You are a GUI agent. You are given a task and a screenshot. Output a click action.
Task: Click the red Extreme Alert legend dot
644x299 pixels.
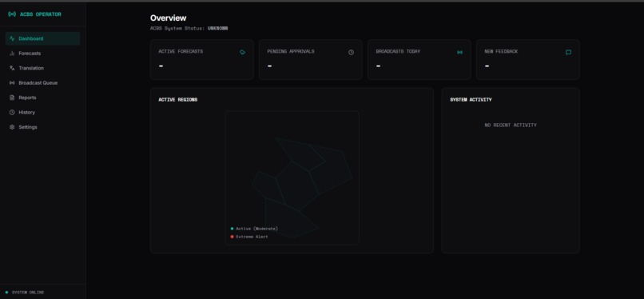(x=232, y=237)
